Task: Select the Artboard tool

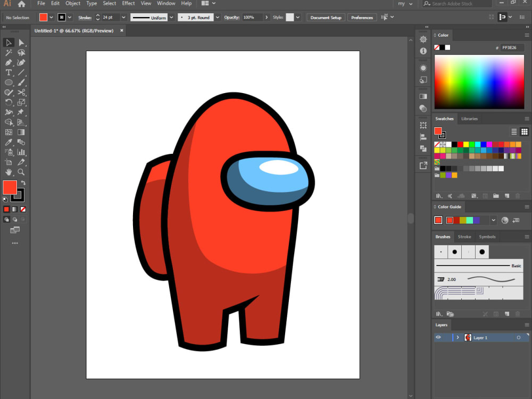Action: coord(9,162)
